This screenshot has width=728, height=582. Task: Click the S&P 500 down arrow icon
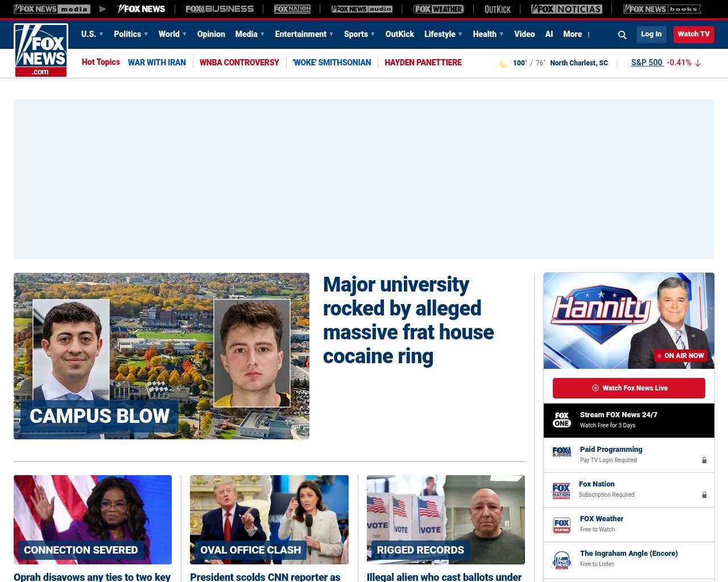coord(698,63)
